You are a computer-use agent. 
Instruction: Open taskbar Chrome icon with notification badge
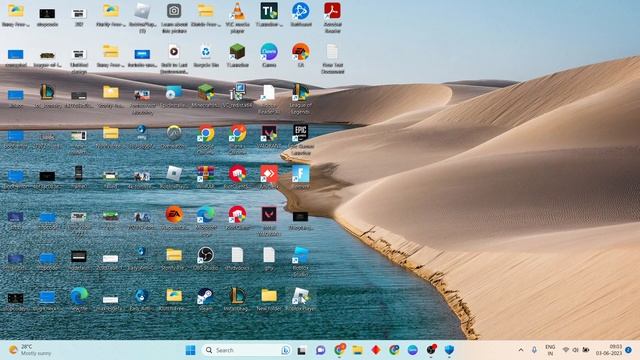(339, 350)
